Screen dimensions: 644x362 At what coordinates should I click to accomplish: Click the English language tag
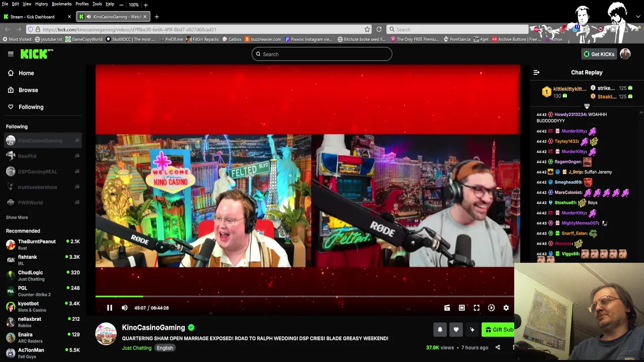[165, 348]
